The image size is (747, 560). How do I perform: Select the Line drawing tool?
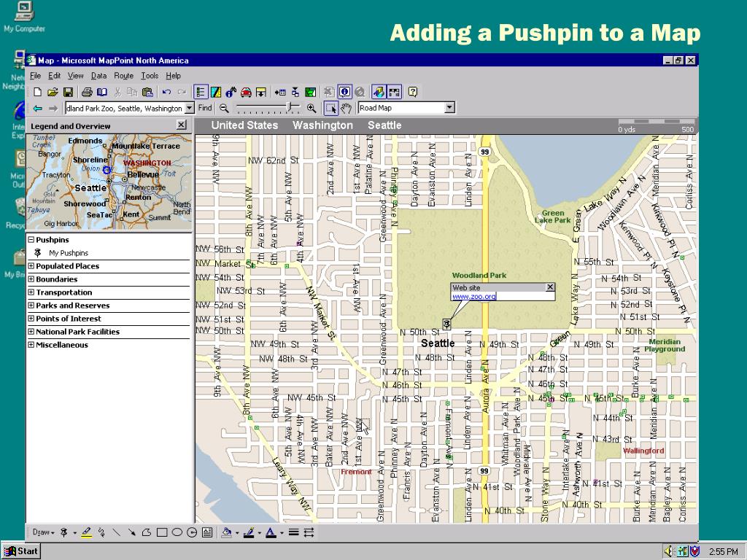116,532
